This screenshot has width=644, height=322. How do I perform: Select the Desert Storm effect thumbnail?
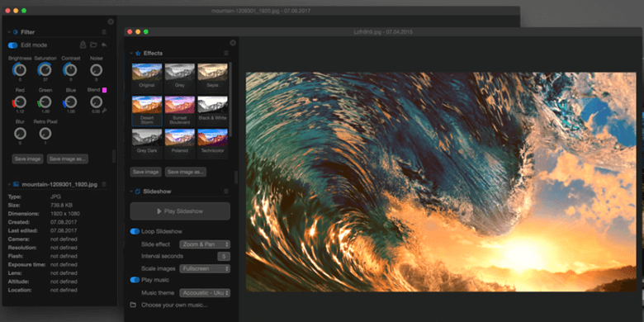[147, 111]
